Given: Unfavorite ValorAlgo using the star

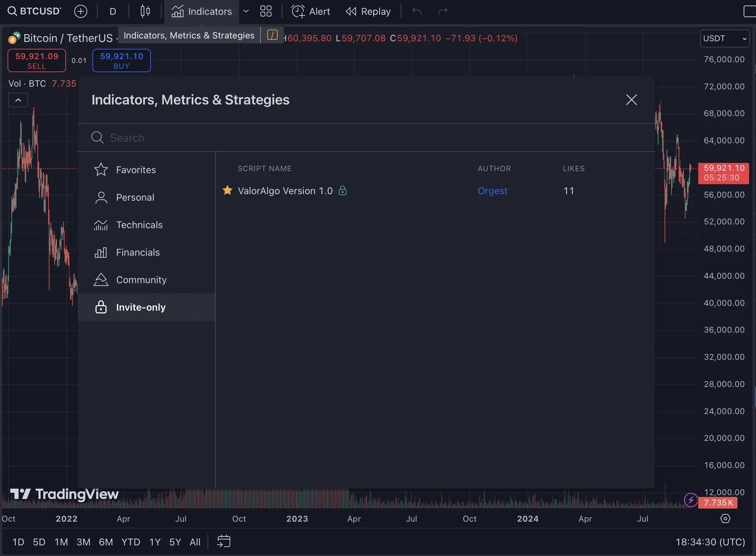Looking at the screenshot, I should coord(227,190).
